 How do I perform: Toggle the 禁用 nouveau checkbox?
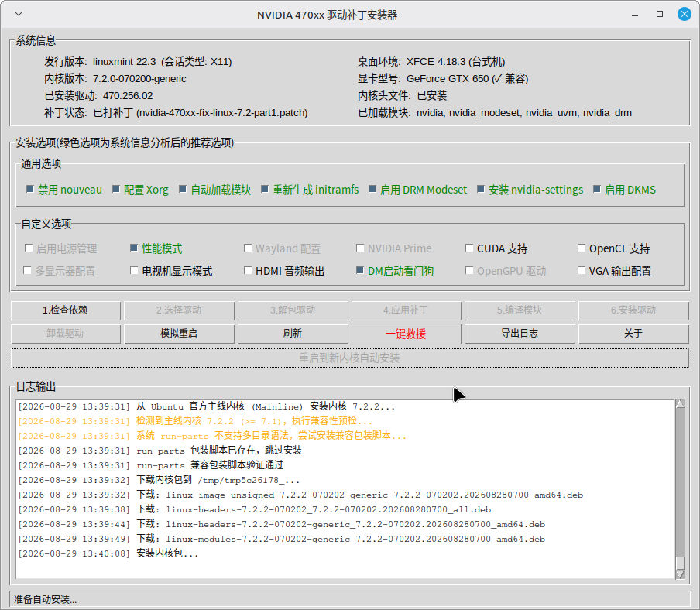[30, 189]
